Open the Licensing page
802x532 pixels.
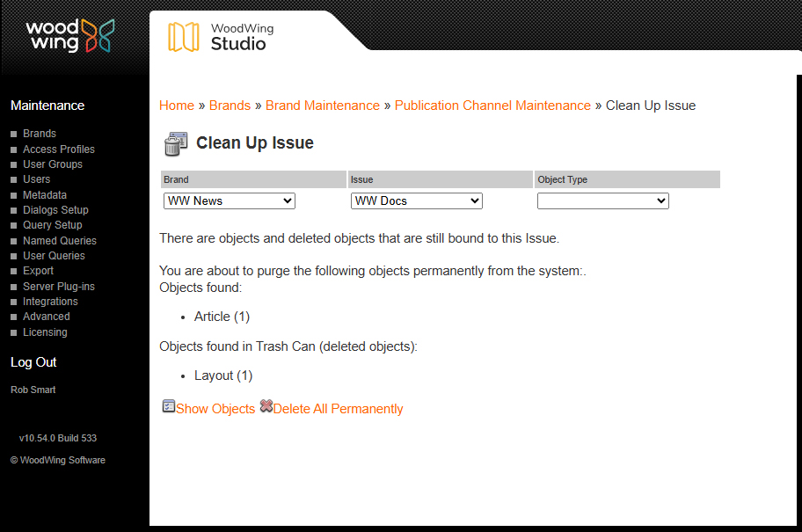[44, 332]
